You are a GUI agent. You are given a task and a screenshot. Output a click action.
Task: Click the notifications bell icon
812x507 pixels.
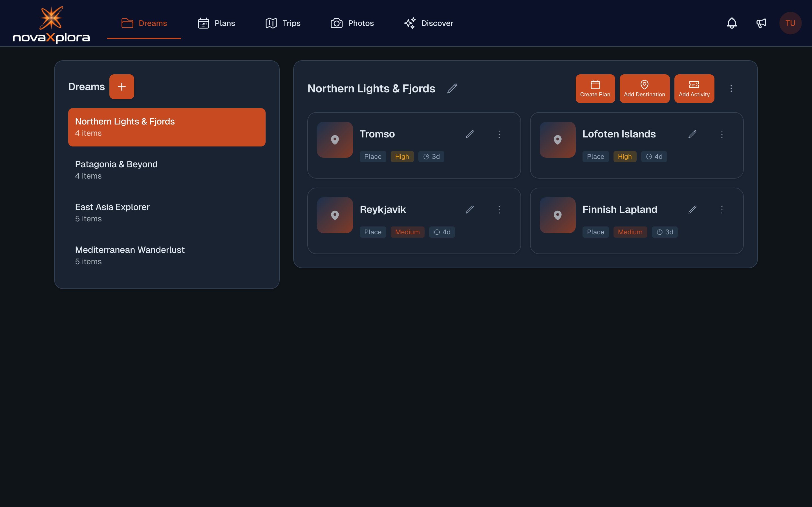click(x=731, y=23)
